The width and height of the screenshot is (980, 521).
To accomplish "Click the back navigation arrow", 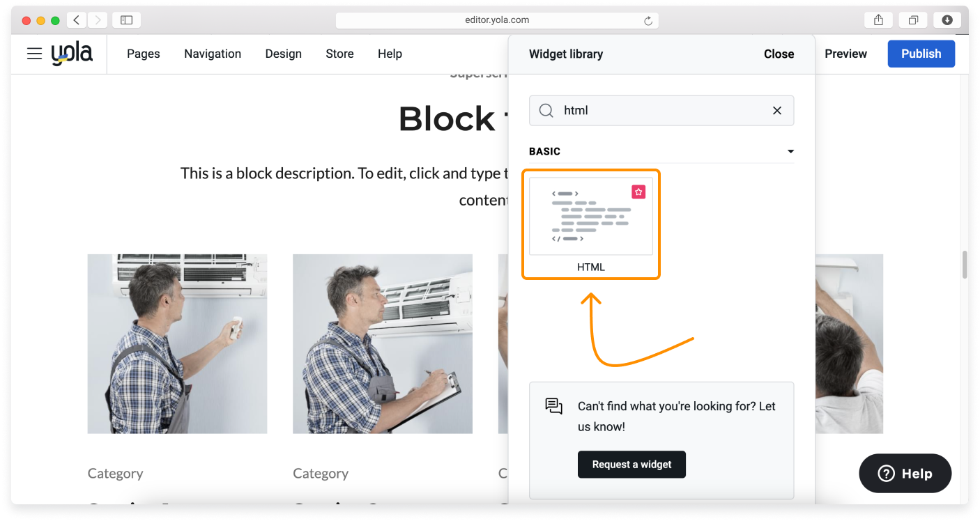I will click(x=76, y=20).
